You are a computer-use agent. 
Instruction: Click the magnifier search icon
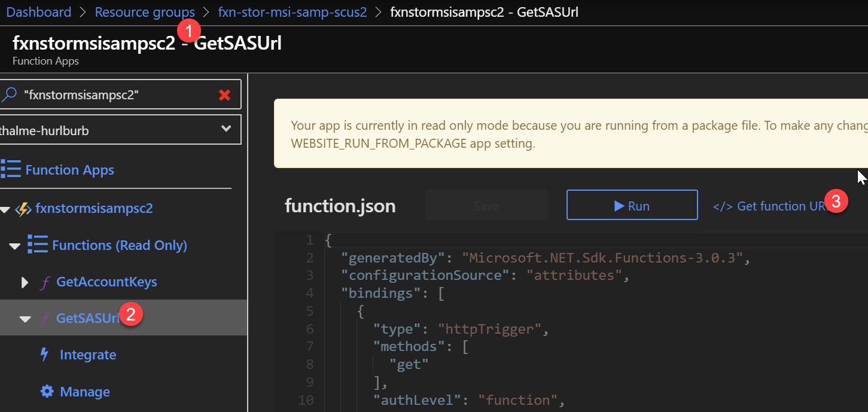pyautogui.click(x=10, y=94)
